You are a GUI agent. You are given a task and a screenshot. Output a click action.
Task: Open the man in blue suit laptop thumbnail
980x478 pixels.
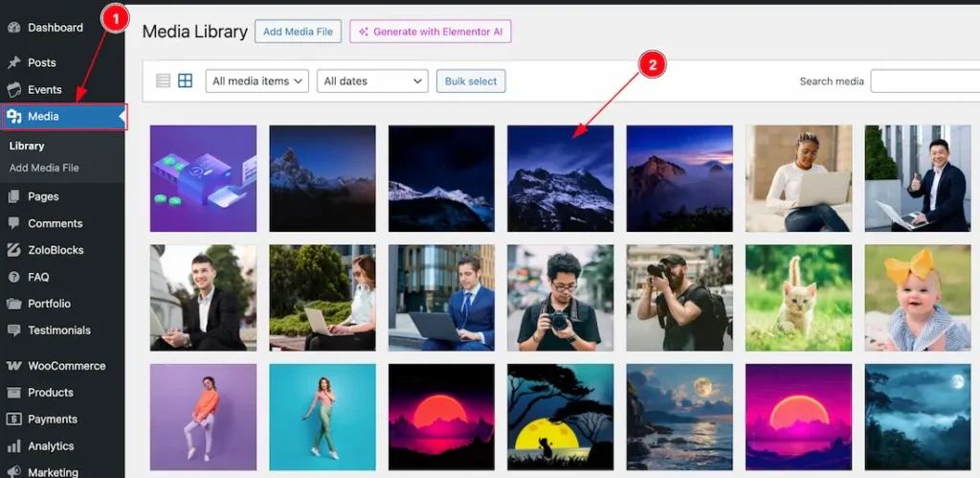pyautogui.click(x=441, y=298)
